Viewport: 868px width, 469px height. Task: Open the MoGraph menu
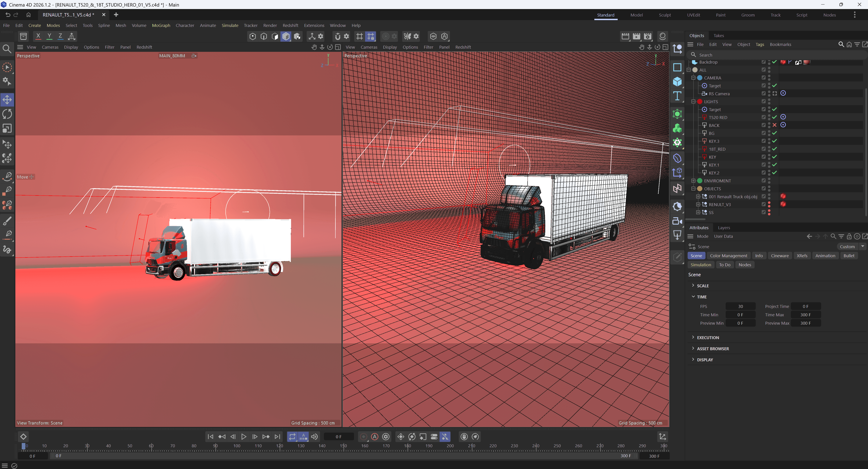pyautogui.click(x=161, y=25)
